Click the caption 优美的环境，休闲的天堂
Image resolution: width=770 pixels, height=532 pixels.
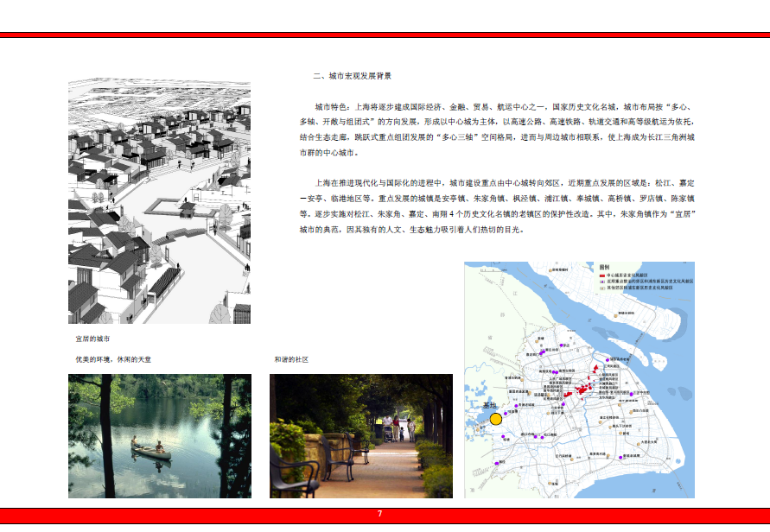tap(113, 360)
